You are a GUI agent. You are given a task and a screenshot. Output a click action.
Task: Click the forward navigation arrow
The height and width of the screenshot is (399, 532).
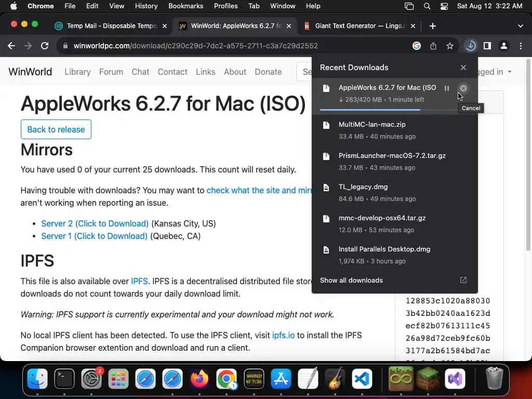[28, 46]
